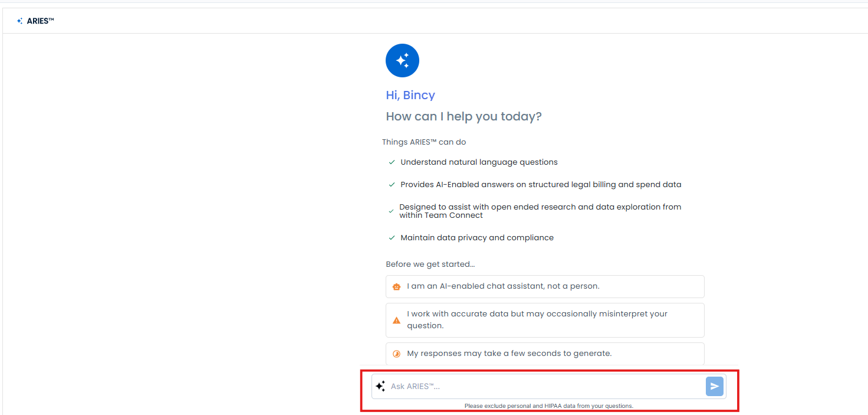Click 'Understand natural language questions' text

tap(479, 162)
